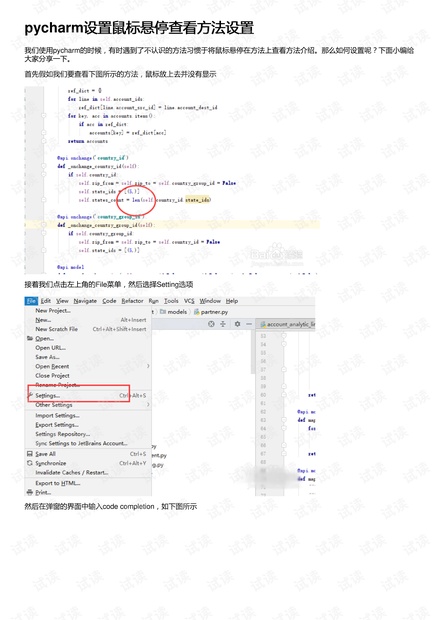Click the scroll-from-source target icon
Viewport: 440px width, 620px height.
211,324
